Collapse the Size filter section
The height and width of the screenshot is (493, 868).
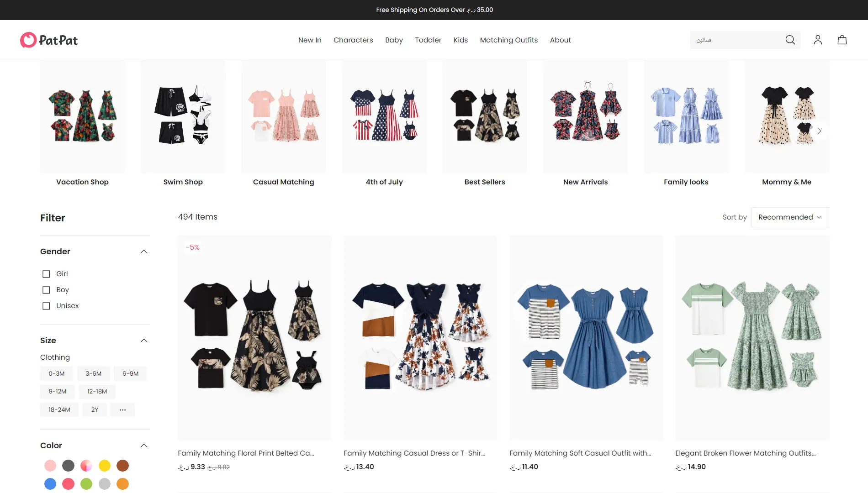pos(144,341)
